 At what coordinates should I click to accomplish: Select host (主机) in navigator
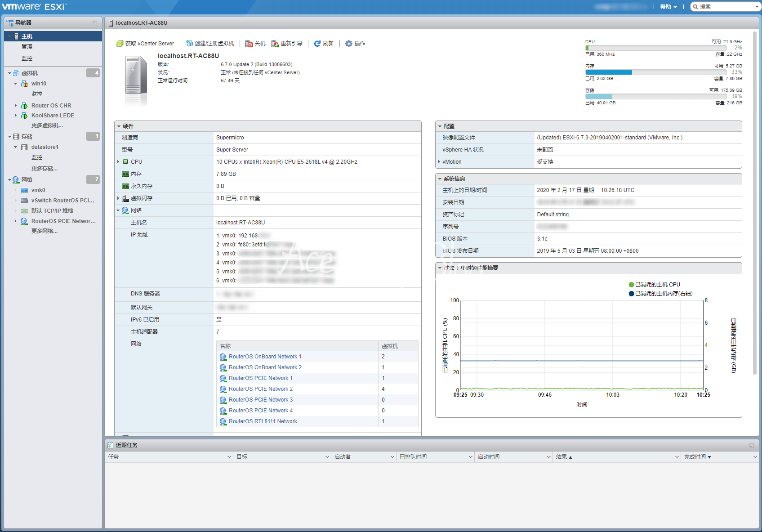click(x=53, y=36)
